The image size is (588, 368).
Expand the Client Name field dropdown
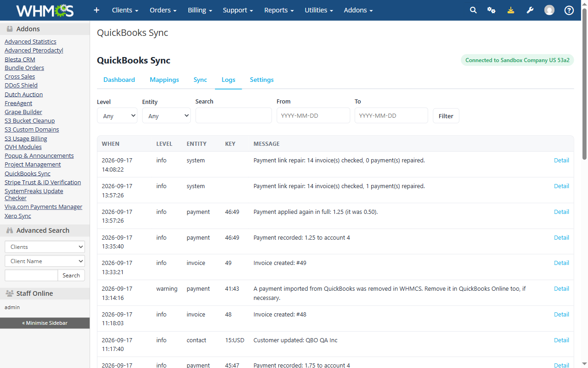click(x=45, y=261)
